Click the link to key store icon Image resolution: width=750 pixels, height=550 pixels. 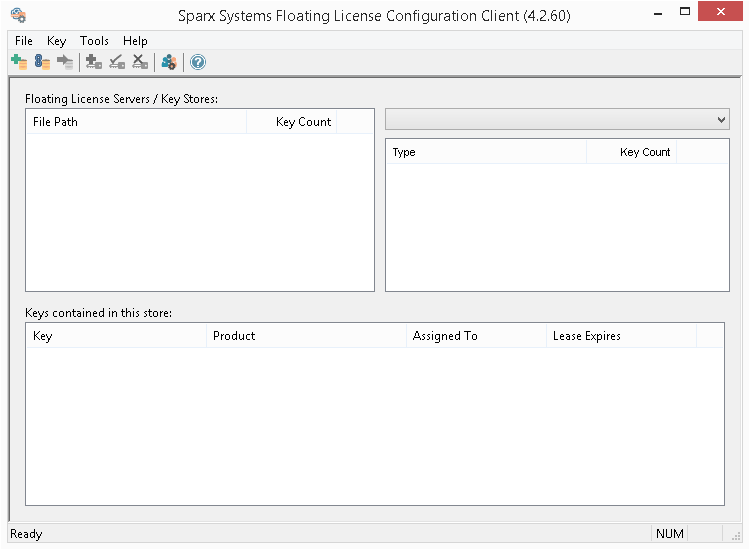[x=42, y=62]
